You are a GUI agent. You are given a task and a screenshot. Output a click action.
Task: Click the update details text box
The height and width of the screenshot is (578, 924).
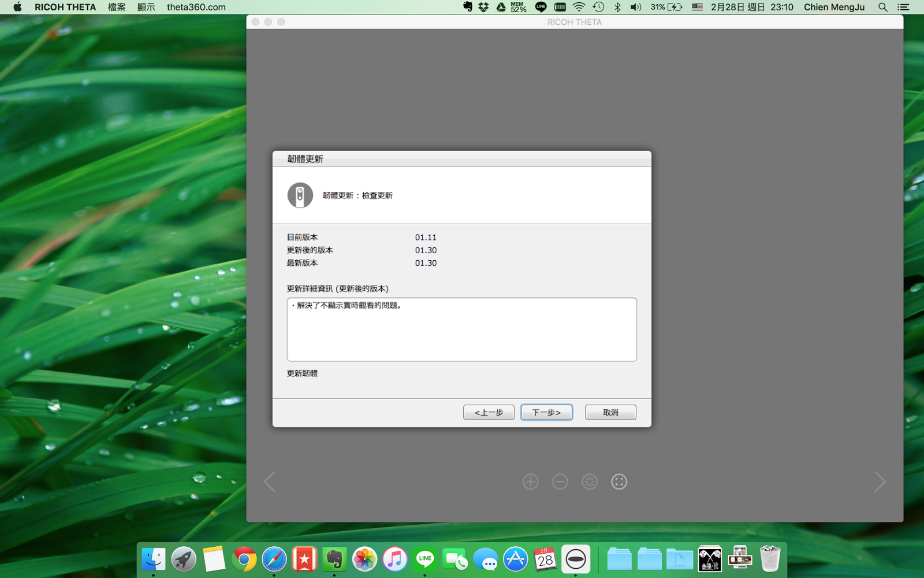tap(462, 329)
